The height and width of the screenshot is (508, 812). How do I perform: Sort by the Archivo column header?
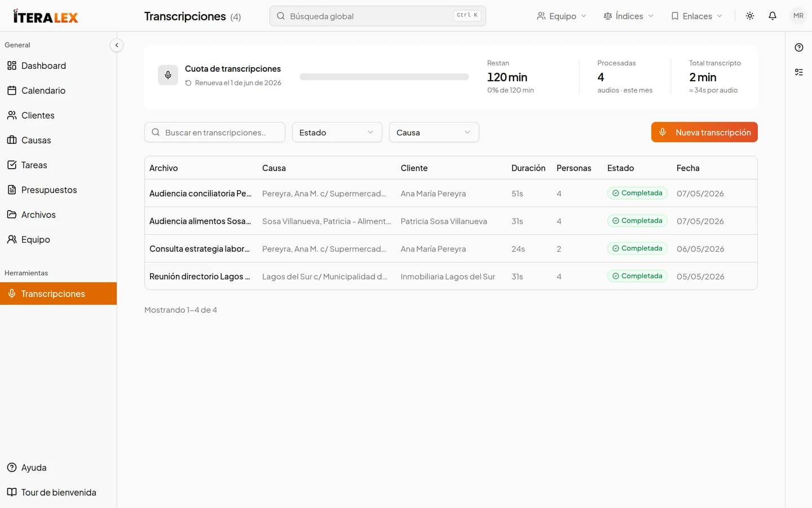[164, 168]
